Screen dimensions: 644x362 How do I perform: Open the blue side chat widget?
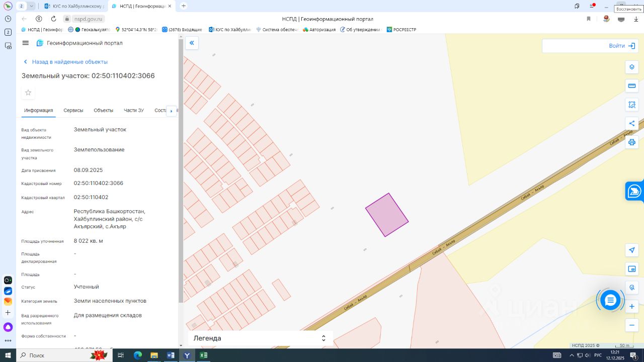click(x=634, y=191)
